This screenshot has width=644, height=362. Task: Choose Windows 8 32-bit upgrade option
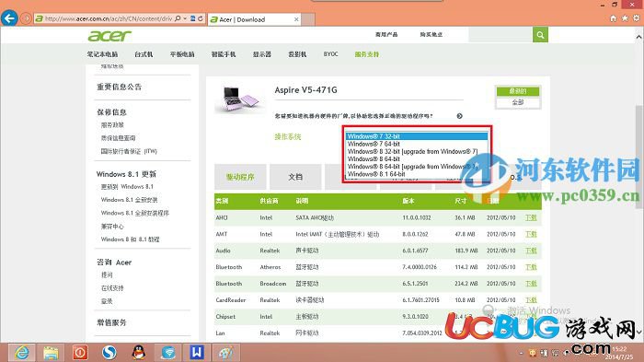point(417,151)
